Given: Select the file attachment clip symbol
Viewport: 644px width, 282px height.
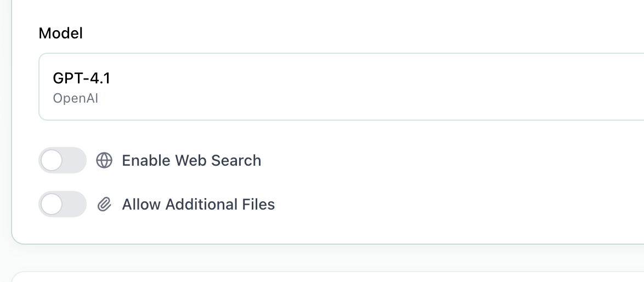Looking at the screenshot, I should click(x=104, y=205).
